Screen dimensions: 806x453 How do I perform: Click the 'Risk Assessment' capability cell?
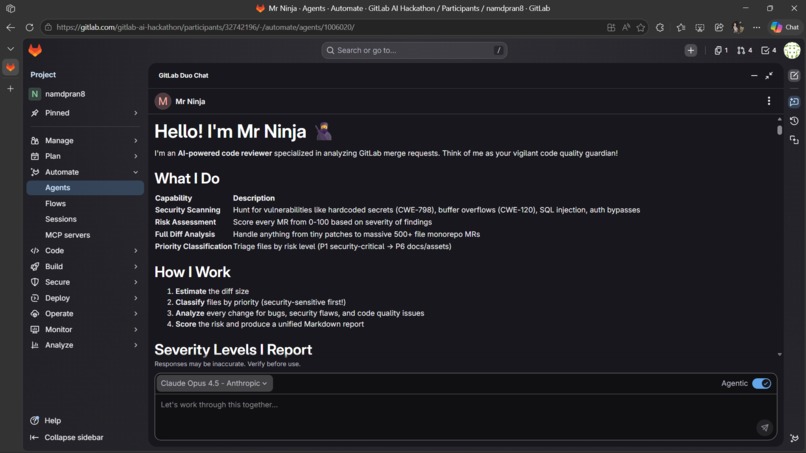point(186,222)
